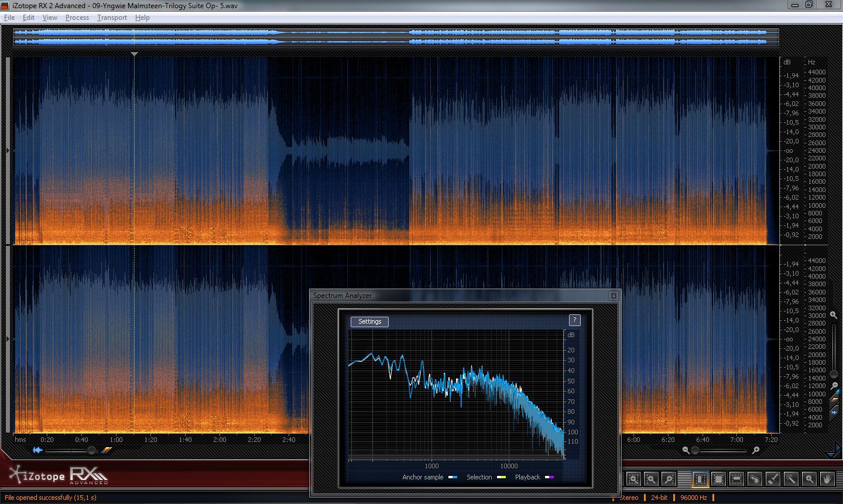The image size is (843, 504).
Task: Click the horizontal zoom in magnifier
Action: point(756,450)
